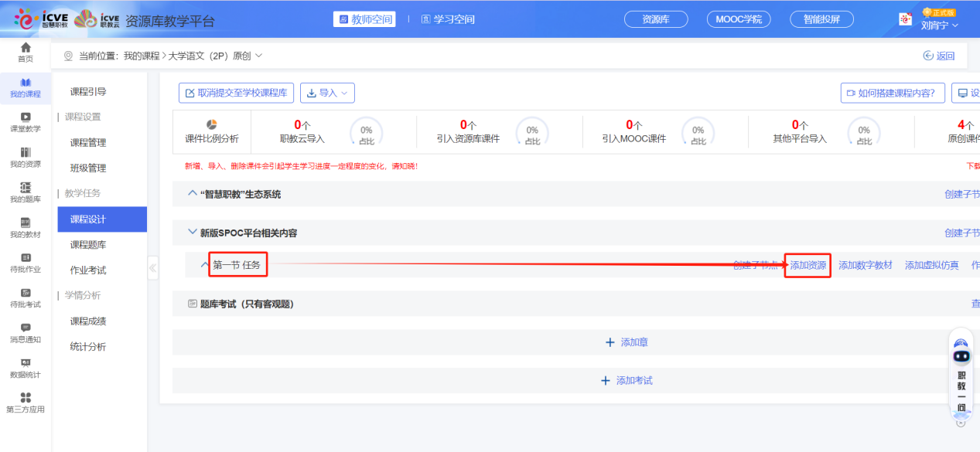This screenshot has width=980, height=452.
Task: Open 我的资源 resources icon
Action: pos(26,152)
